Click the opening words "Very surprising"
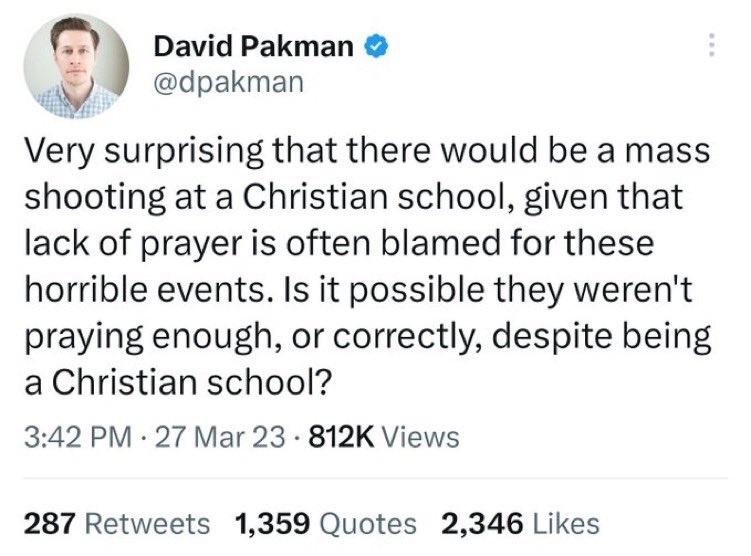Image resolution: width=751 pixels, height=556 pixels. (x=144, y=152)
